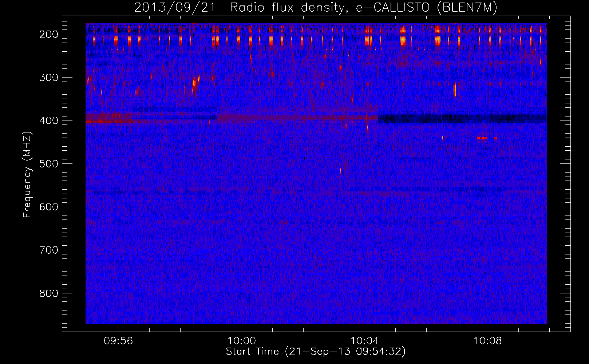The image size is (589, 364).
Task: Click the "Frequency (MHZ)" axis label
Action: tap(27, 174)
